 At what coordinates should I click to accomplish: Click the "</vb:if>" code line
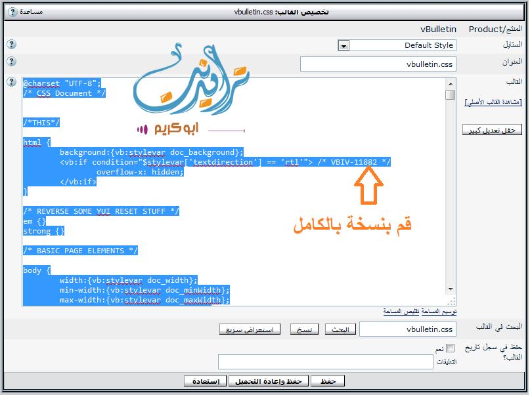78,182
